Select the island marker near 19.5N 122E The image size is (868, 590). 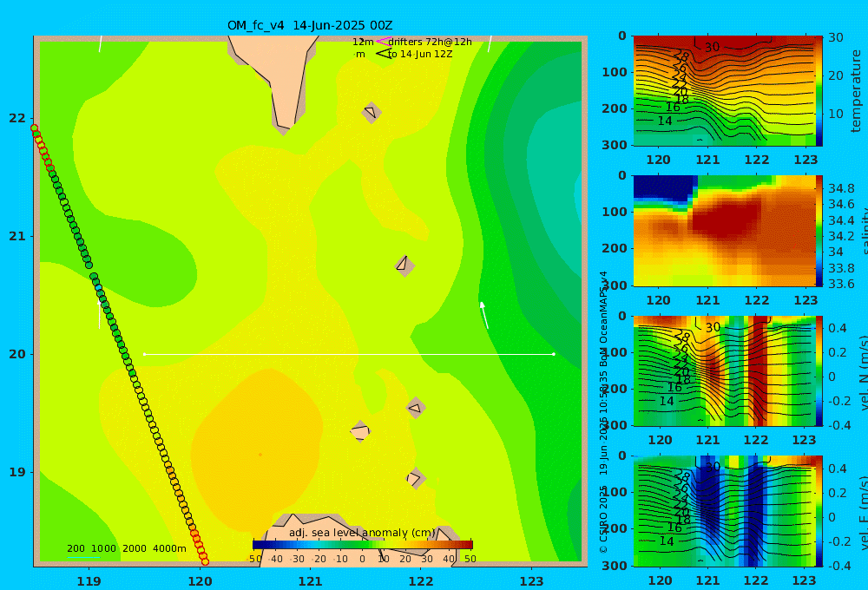416,409
